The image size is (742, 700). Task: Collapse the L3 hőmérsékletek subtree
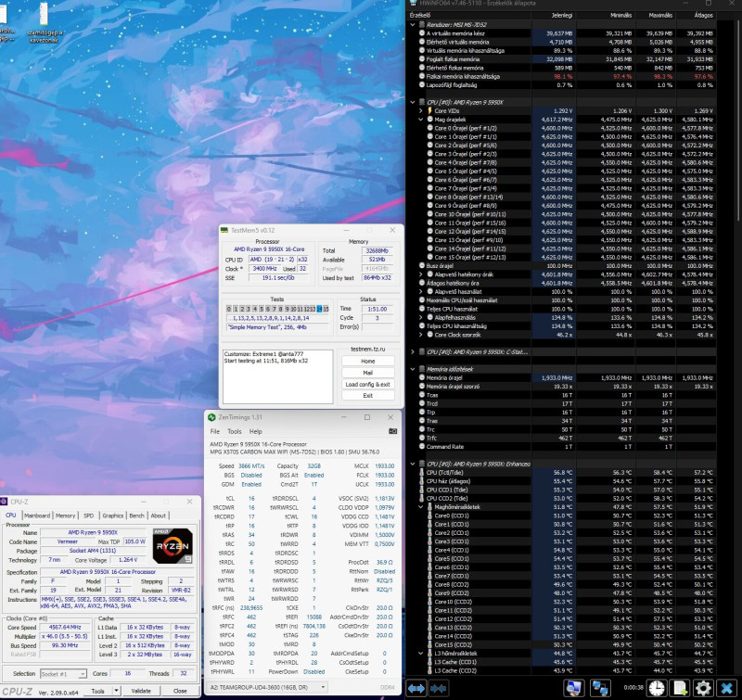(x=421, y=653)
